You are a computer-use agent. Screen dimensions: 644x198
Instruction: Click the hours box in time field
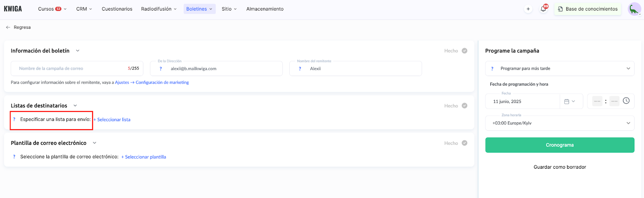point(597,101)
